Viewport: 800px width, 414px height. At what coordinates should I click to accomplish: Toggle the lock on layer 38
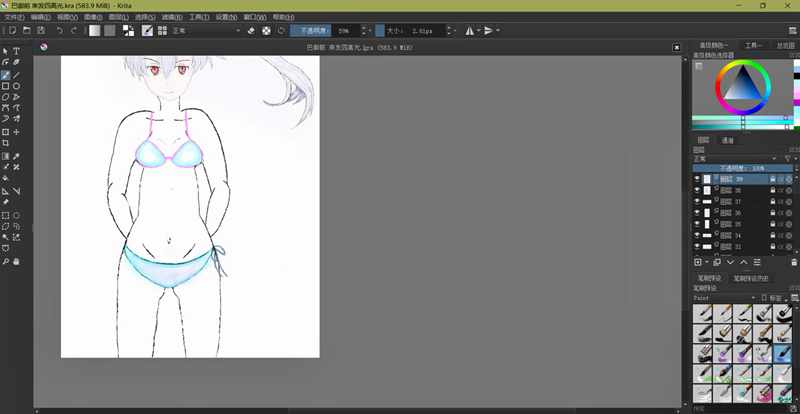(x=772, y=190)
